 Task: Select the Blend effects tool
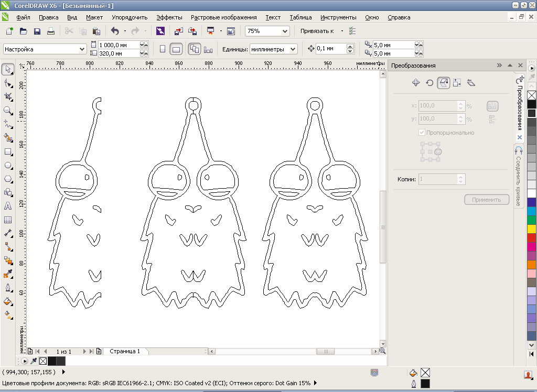coord(8,260)
